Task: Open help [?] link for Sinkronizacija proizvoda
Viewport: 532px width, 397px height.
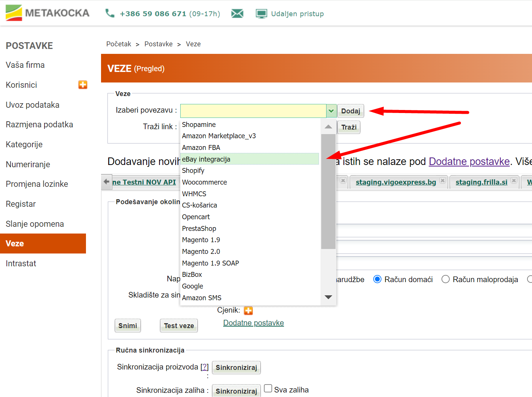Action: [x=204, y=367]
